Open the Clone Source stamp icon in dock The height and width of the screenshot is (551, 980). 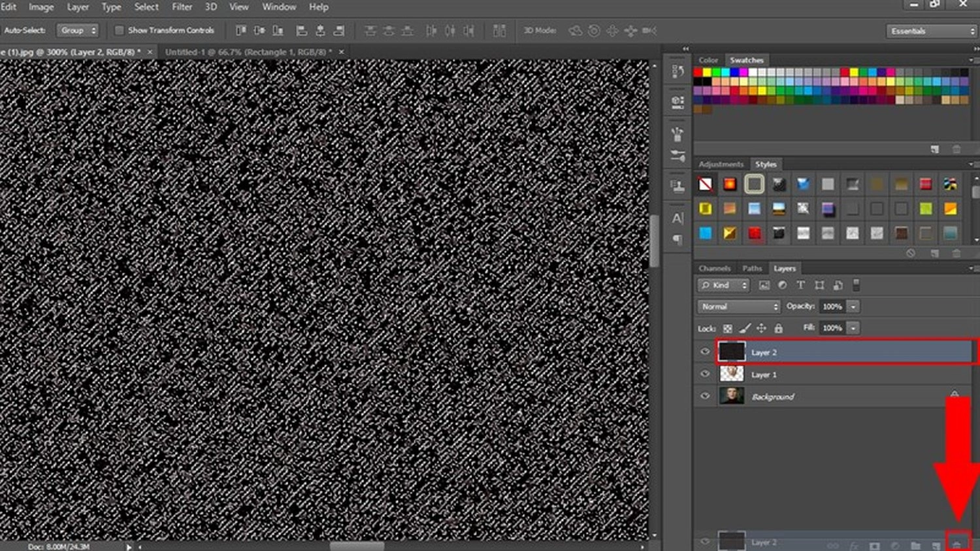pyautogui.click(x=678, y=186)
